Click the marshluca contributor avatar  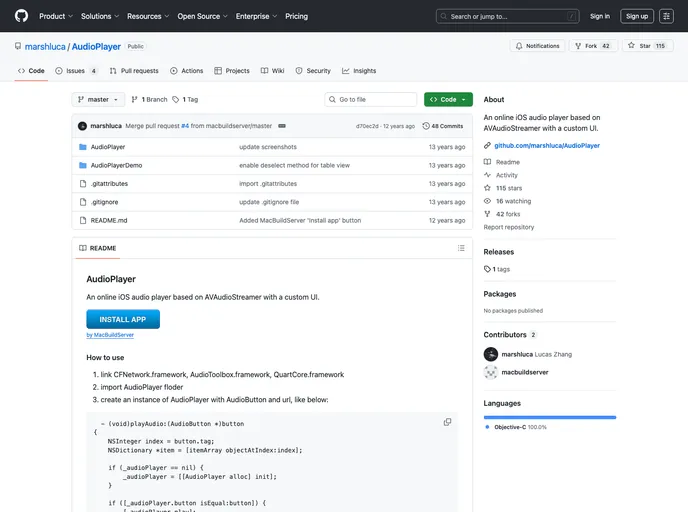coord(491,354)
